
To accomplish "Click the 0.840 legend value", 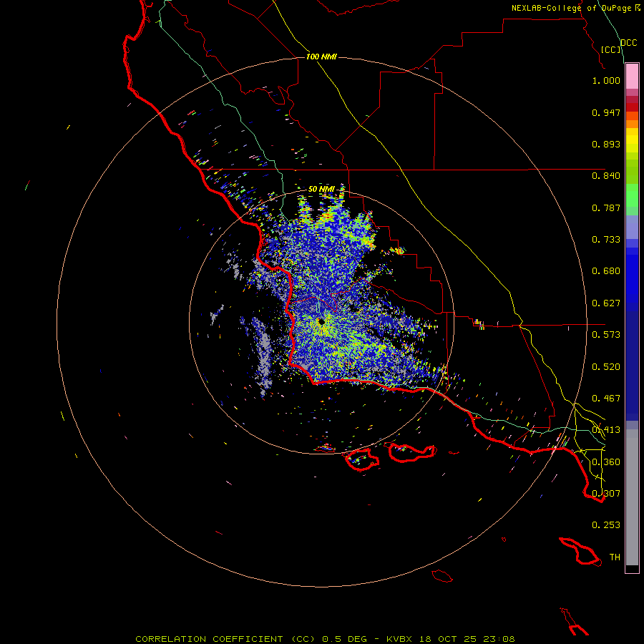I will click(606, 176).
